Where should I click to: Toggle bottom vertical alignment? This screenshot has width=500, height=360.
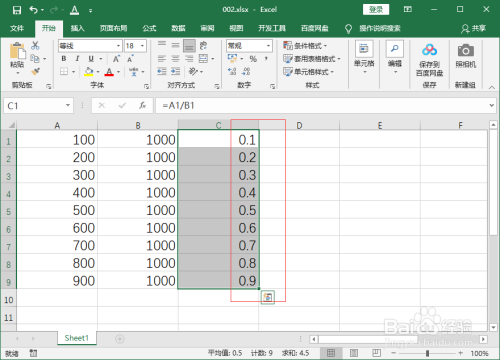pos(189,45)
